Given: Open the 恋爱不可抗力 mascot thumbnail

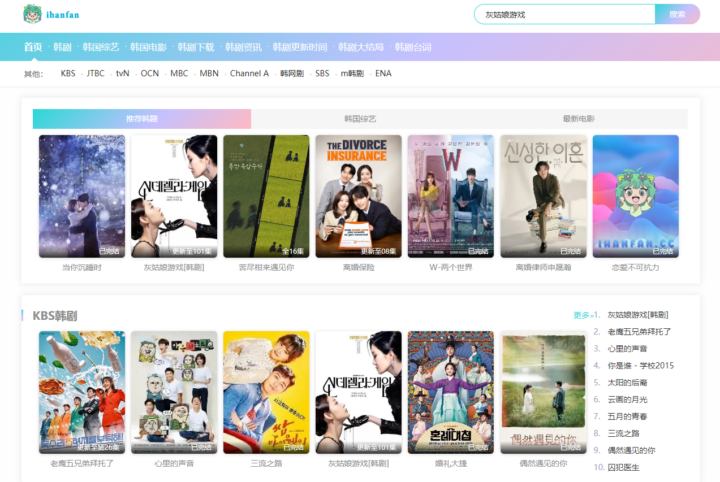Looking at the screenshot, I should 635,196.
